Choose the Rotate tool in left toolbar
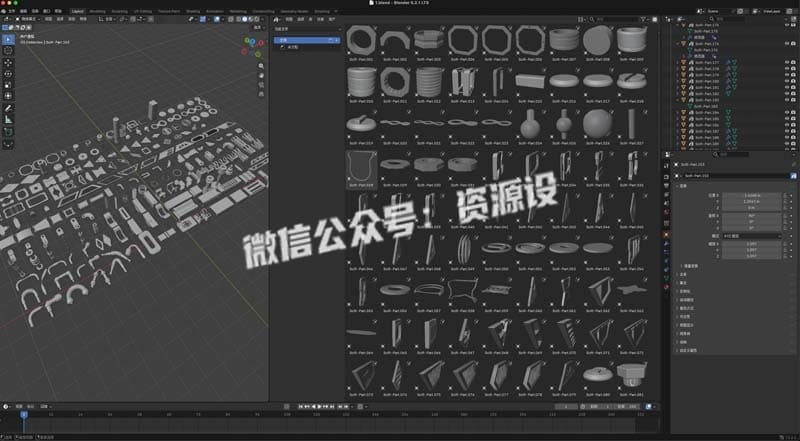The width and height of the screenshot is (800, 441). [x=9, y=74]
